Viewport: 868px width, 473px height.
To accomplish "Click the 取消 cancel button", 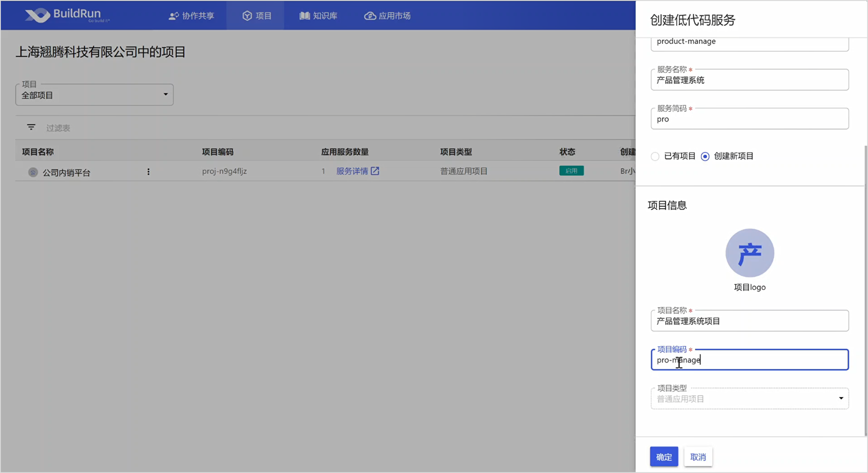I will click(698, 457).
